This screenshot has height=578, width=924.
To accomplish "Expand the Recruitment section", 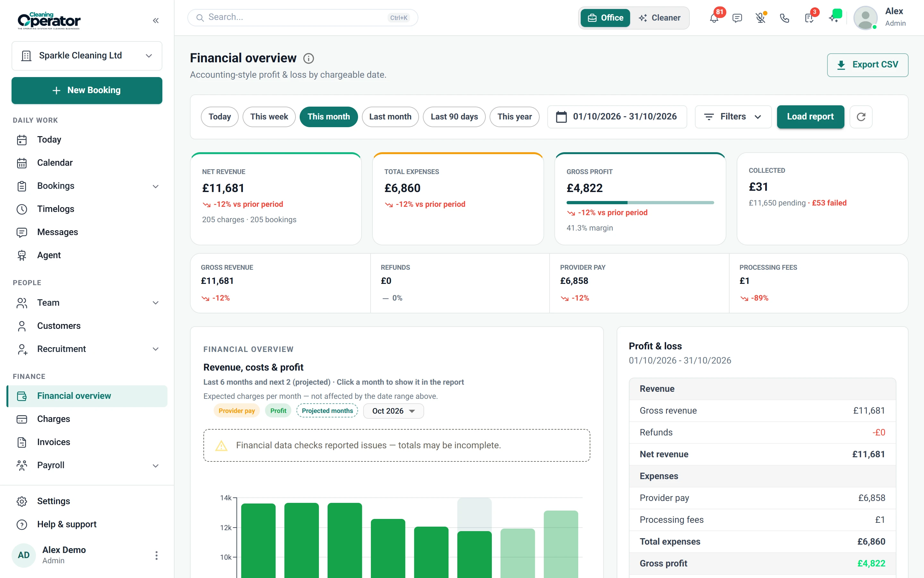I will [87, 349].
